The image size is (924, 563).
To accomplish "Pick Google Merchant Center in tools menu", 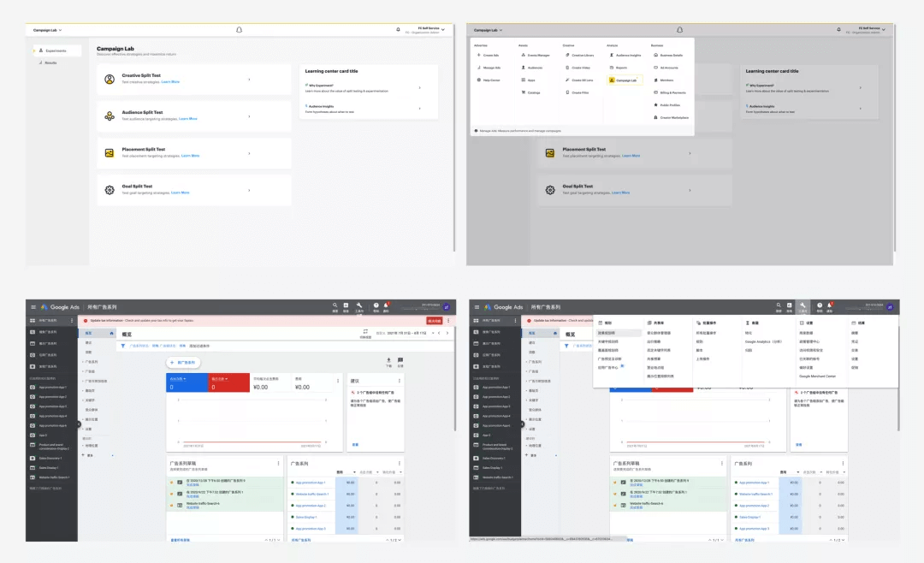I will point(817,376).
